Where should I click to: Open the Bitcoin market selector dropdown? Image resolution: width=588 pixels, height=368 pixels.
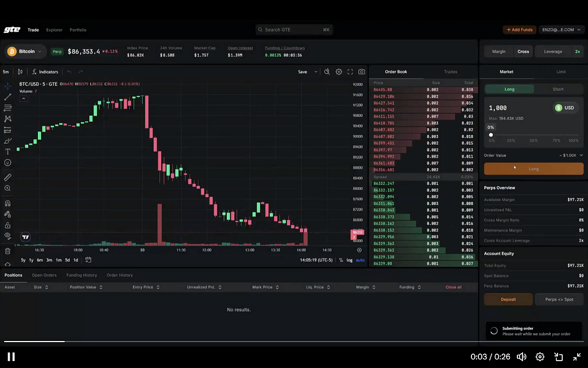(26, 51)
